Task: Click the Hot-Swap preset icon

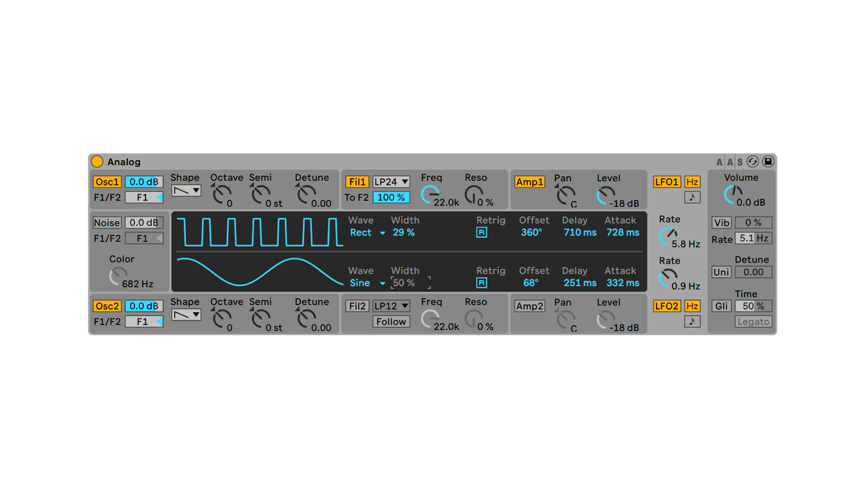Action: (x=752, y=161)
